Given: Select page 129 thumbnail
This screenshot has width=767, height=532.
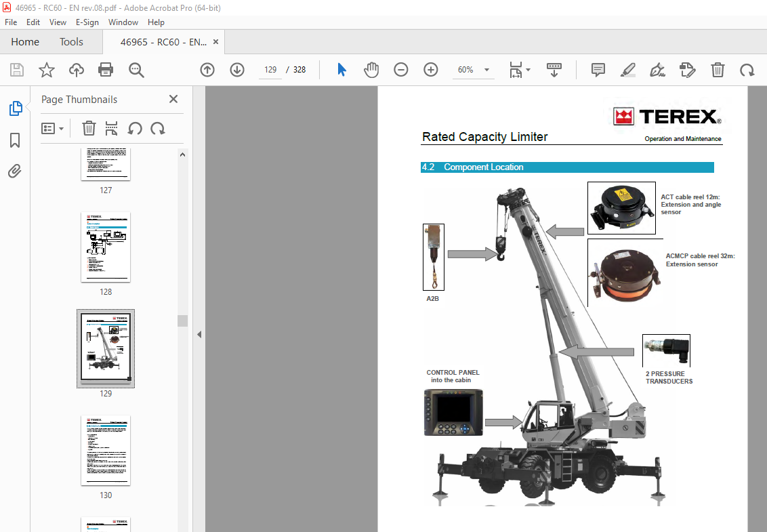Looking at the screenshot, I should point(106,348).
